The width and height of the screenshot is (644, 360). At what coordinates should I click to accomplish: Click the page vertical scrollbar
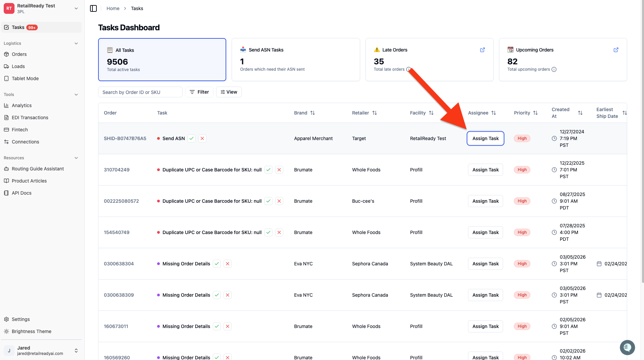point(642,141)
